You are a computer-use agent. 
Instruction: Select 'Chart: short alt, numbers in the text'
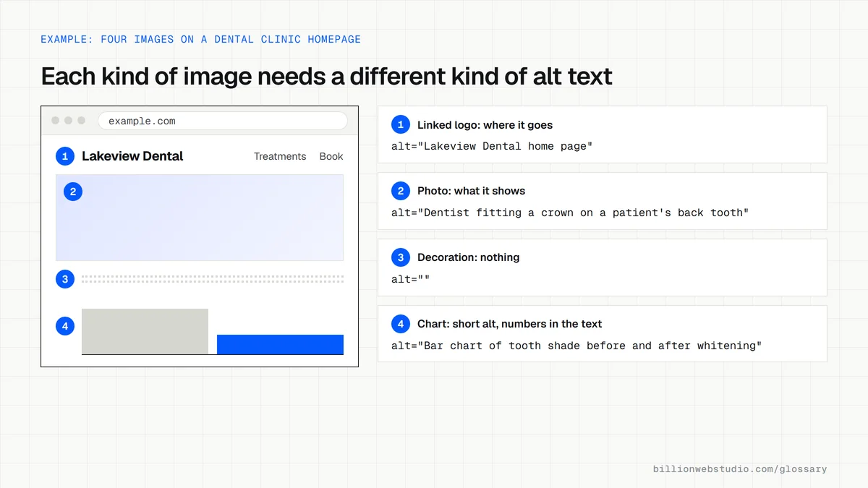pyautogui.click(x=509, y=324)
